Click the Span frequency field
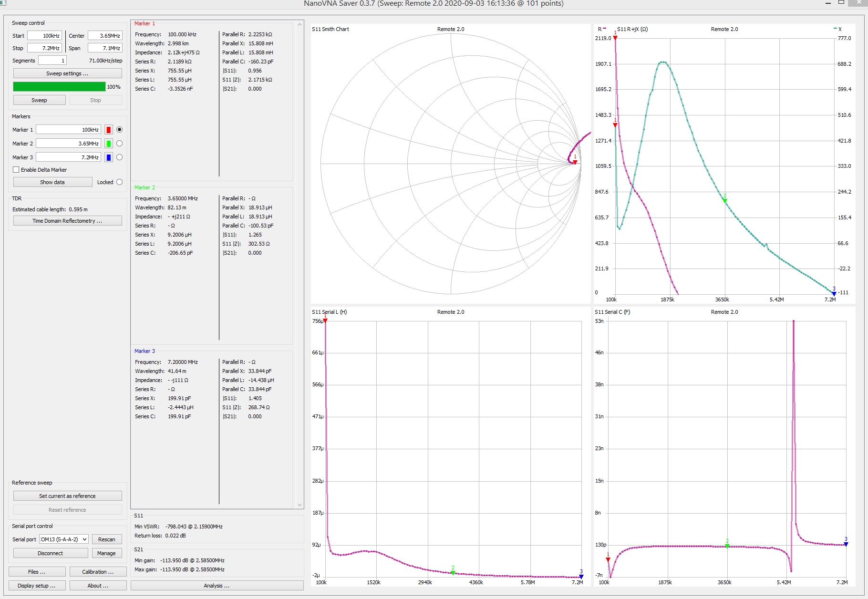This screenshot has height=599, width=868. click(105, 48)
